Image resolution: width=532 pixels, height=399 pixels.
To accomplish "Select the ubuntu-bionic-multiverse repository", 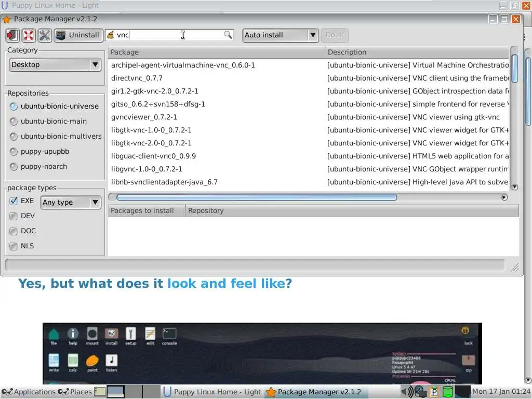I will [x=56, y=137].
